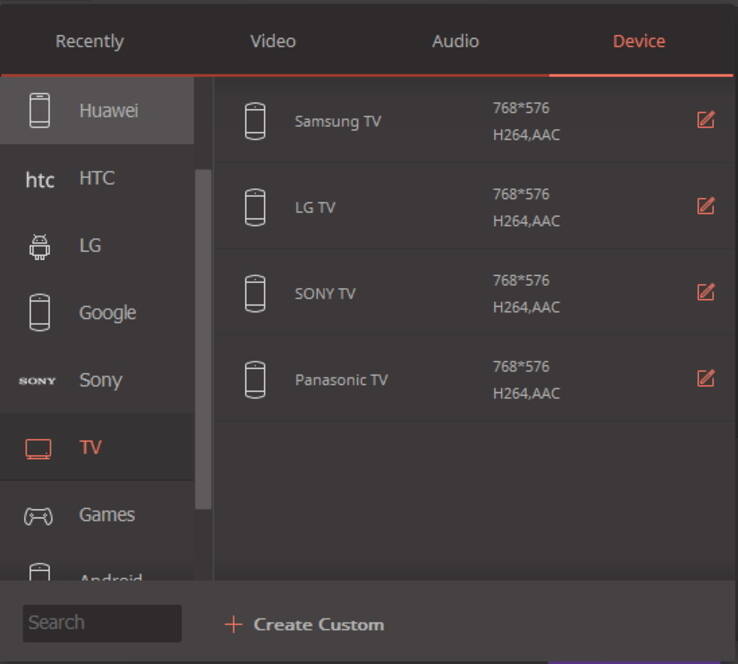This screenshot has width=738, height=664.
Task: Click the Panasonic TV device icon
Action: tap(255, 380)
